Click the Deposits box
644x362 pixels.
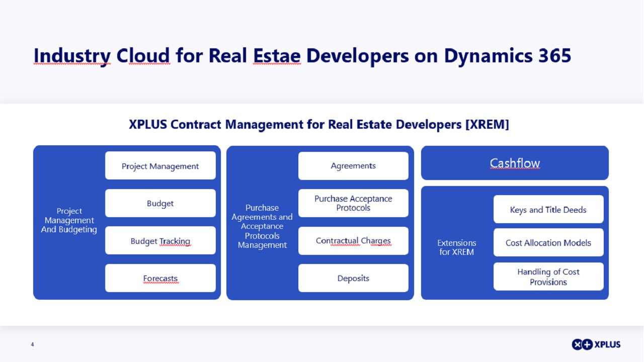[353, 278]
